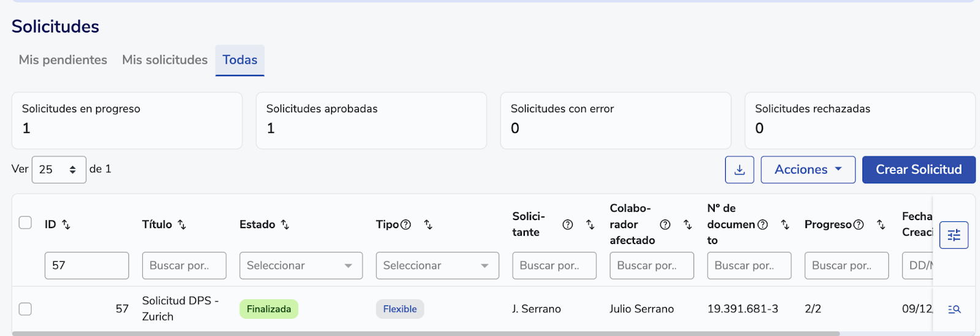Switch to Mis pendientes tab

pyautogui.click(x=63, y=60)
